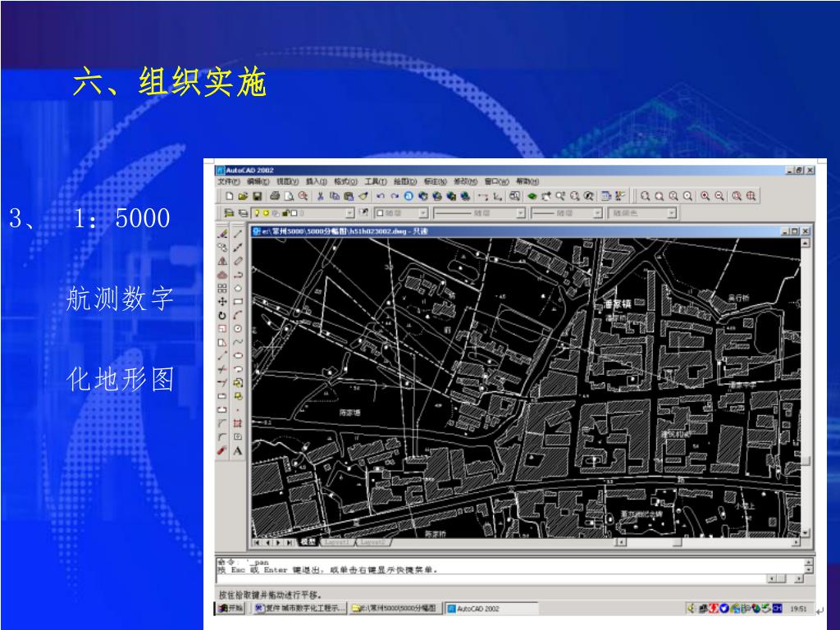Select the Spline draw tool
The height and width of the screenshot is (630, 840).
pyautogui.click(x=238, y=342)
